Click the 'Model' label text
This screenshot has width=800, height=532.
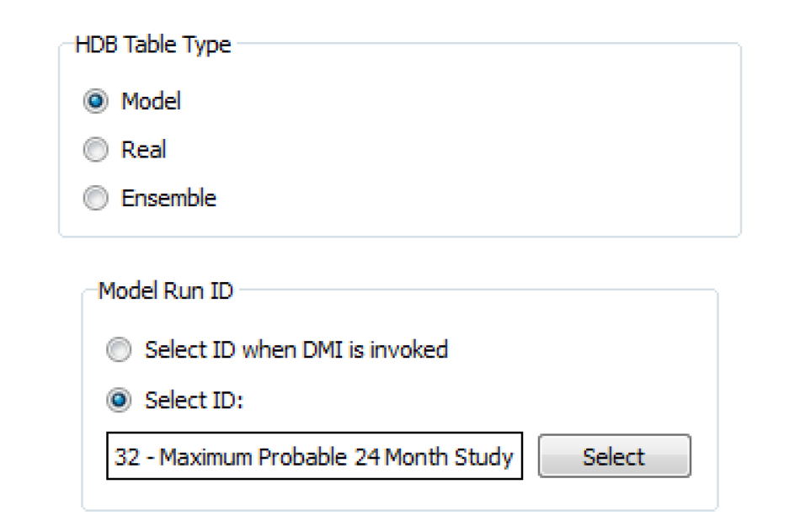[151, 102]
